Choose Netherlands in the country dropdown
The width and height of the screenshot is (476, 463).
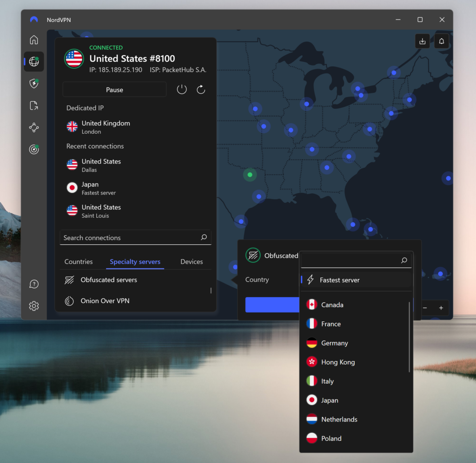(356, 419)
